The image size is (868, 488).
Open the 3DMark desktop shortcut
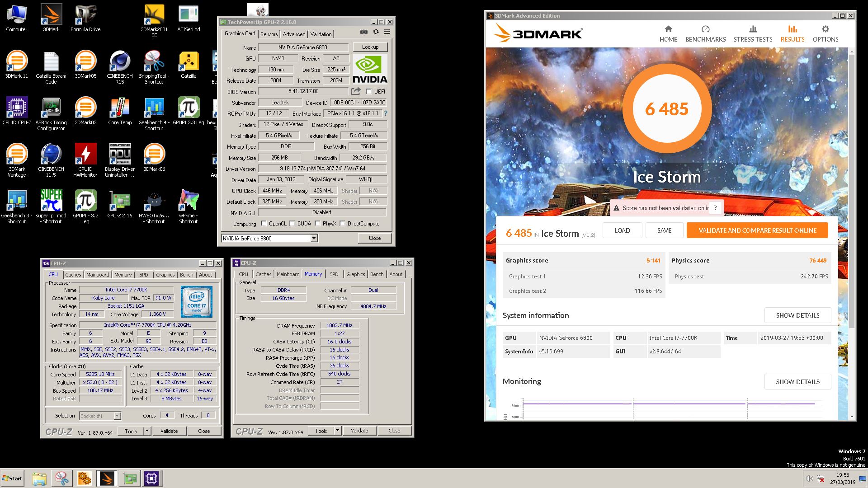[51, 18]
